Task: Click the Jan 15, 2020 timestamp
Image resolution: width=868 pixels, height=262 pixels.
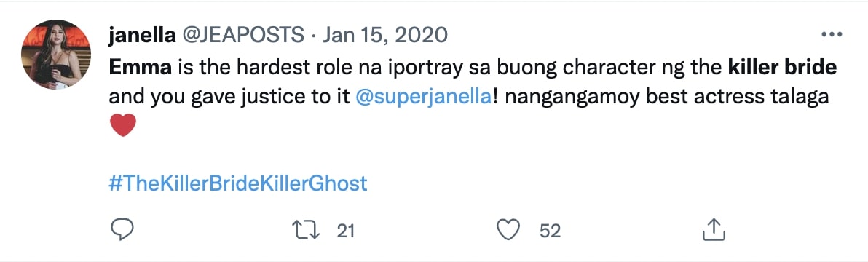Action: pyautogui.click(x=384, y=36)
